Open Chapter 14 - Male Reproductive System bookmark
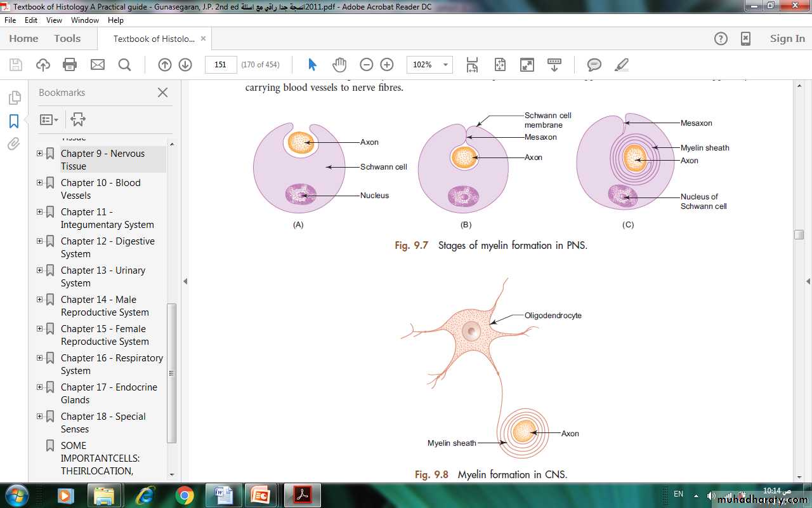Screen dimensions: 812x508 point(105,306)
